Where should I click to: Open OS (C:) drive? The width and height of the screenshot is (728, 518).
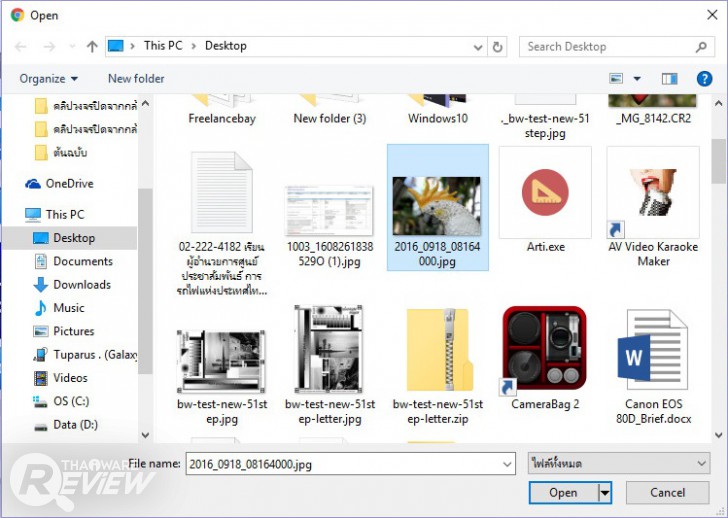(x=61, y=401)
